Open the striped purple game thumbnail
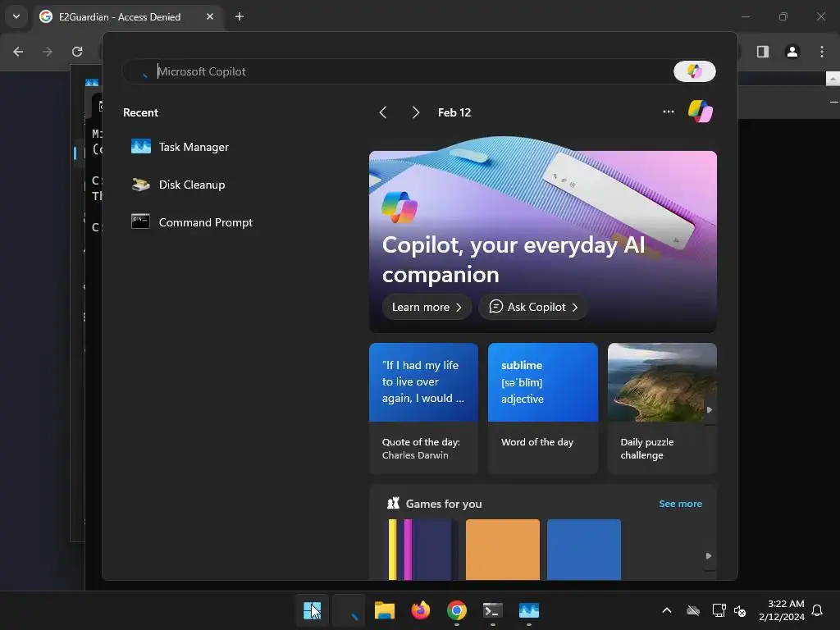Screen dimensions: 840x630 coord(421,549)
